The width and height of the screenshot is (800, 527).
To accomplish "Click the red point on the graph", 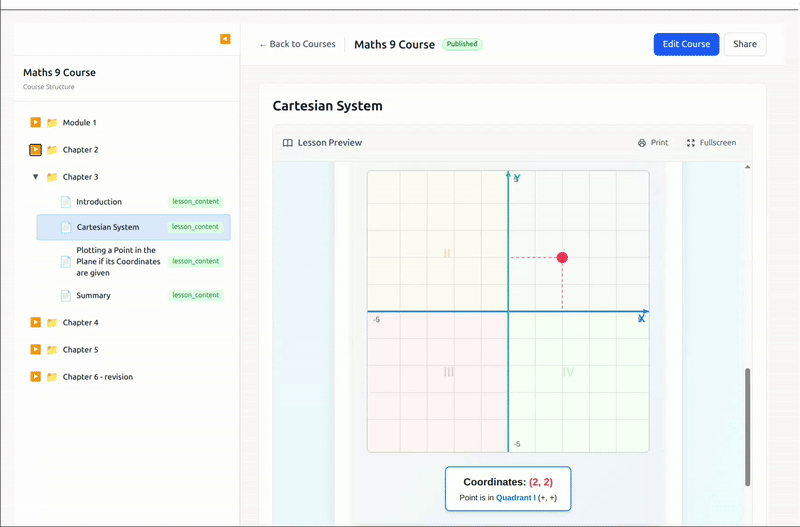I will coord(562,258).
